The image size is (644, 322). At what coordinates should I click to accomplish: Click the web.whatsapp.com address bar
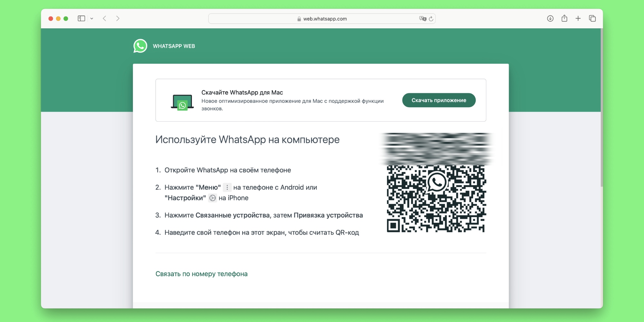pyautogui.click(x=322, y=19)
